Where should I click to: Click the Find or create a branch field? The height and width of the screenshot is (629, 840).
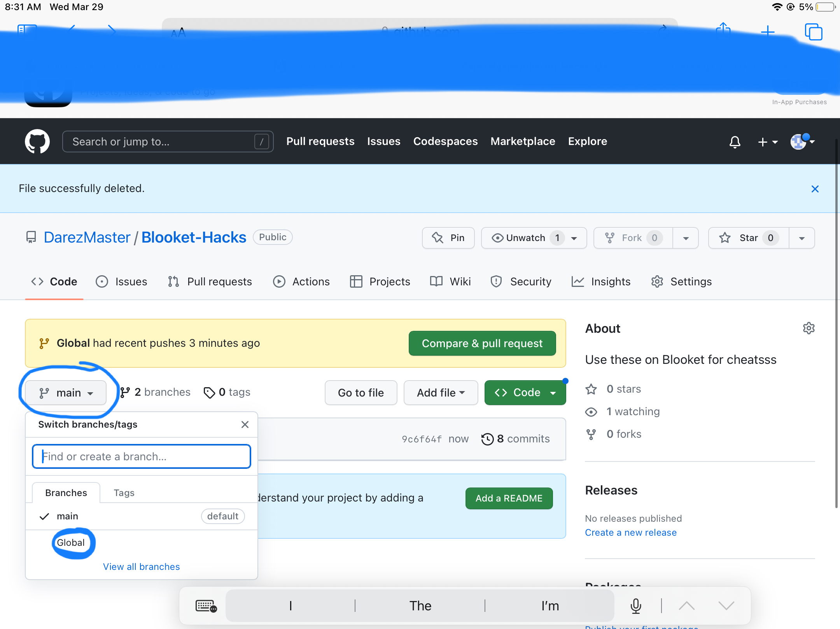[x=142, y=456]
